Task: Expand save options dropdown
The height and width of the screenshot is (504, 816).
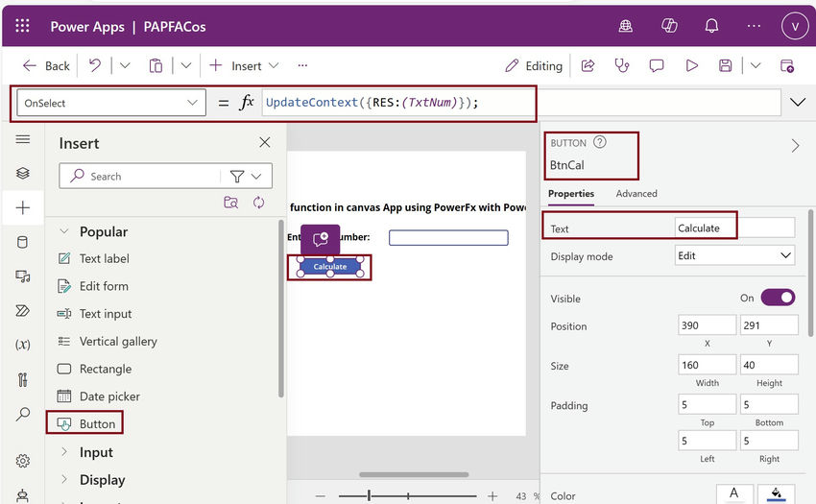Action: click(x=756, y=65)
